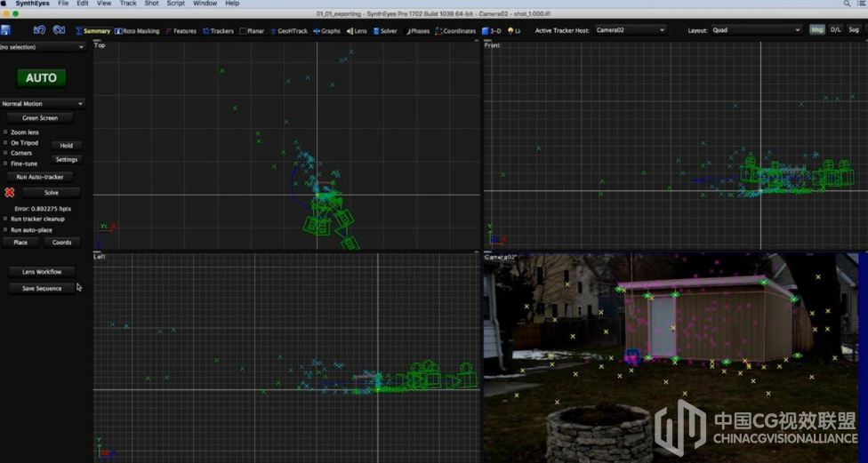Open the SynthEyes application menu
This screenshot has height=463, width=868.
pyautogui.click(x=32, y=4)
